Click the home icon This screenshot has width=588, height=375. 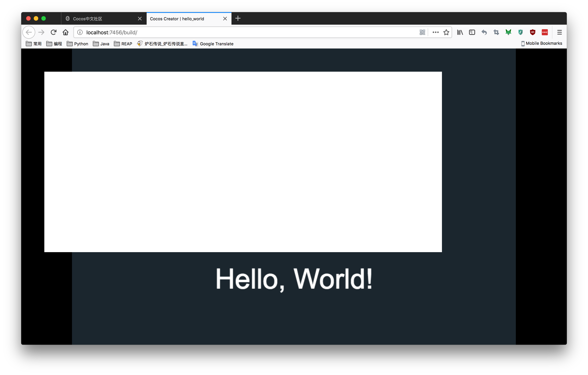65,32
